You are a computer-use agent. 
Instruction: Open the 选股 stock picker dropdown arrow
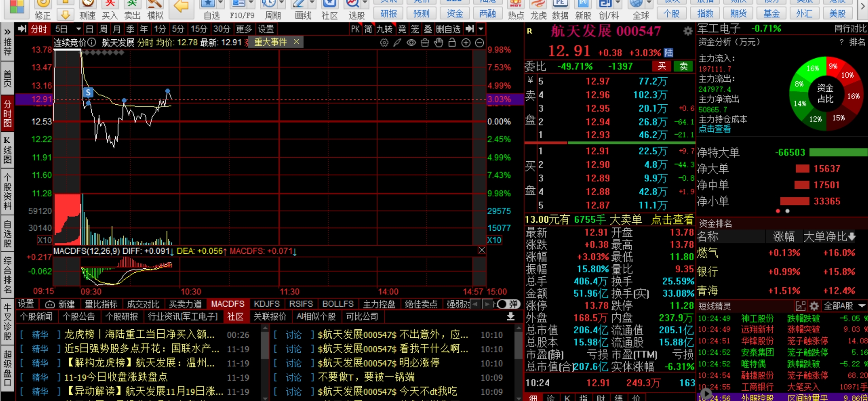[365, 4]
